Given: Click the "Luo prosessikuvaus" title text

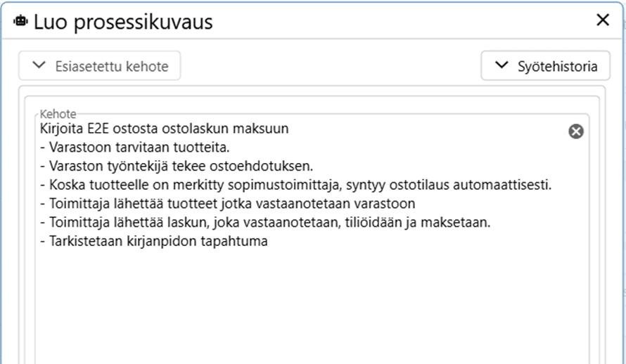Looking at the screenshot, I should pos(123,22).
